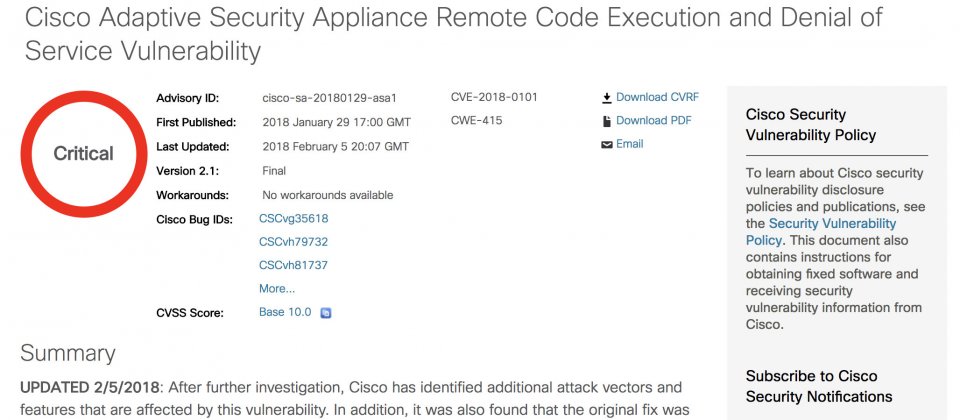The height and width of the screenshot is (420, 960).
Task: Open the Download CVRF link
Action: coord(657,97)
